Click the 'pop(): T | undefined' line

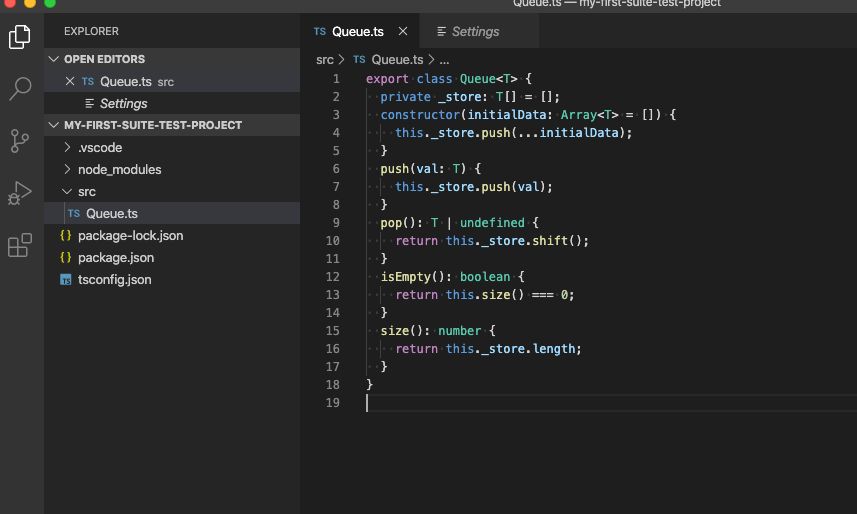tap(460, 223)
